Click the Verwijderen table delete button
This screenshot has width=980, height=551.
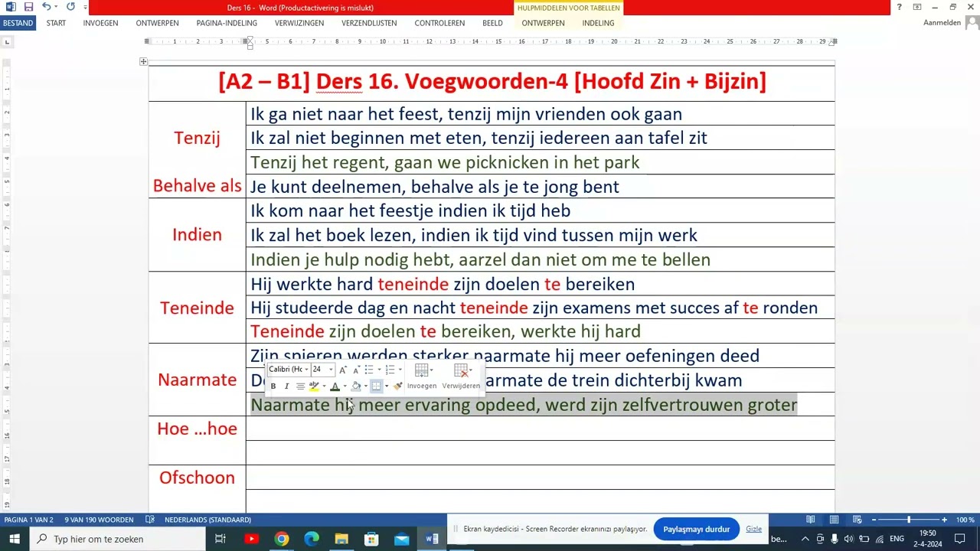coord(461,377)
